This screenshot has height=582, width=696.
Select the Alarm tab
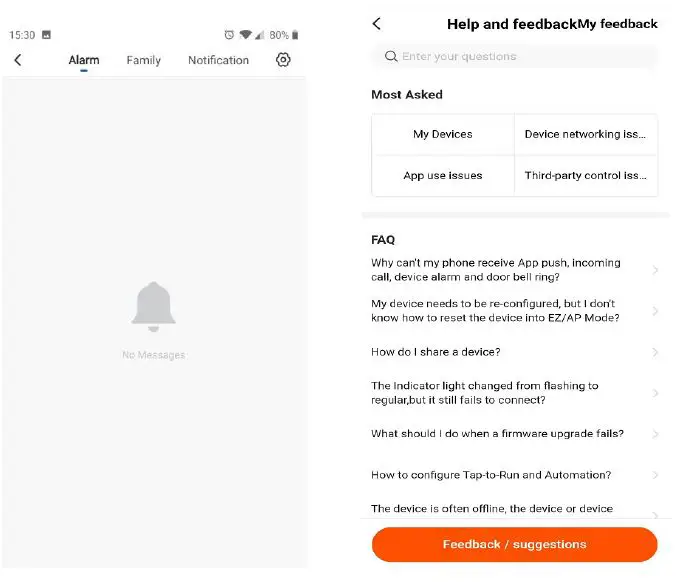(84, 60)
